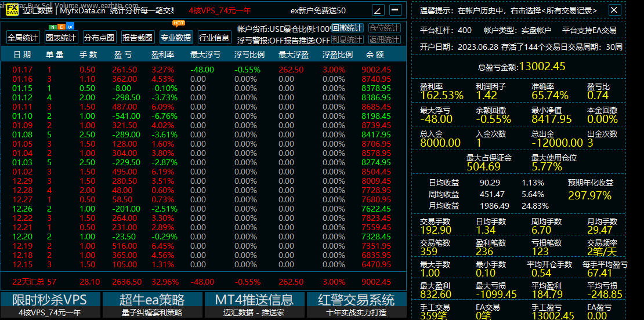
Task: Select the 01.17 date row
Action: [22, 70]
